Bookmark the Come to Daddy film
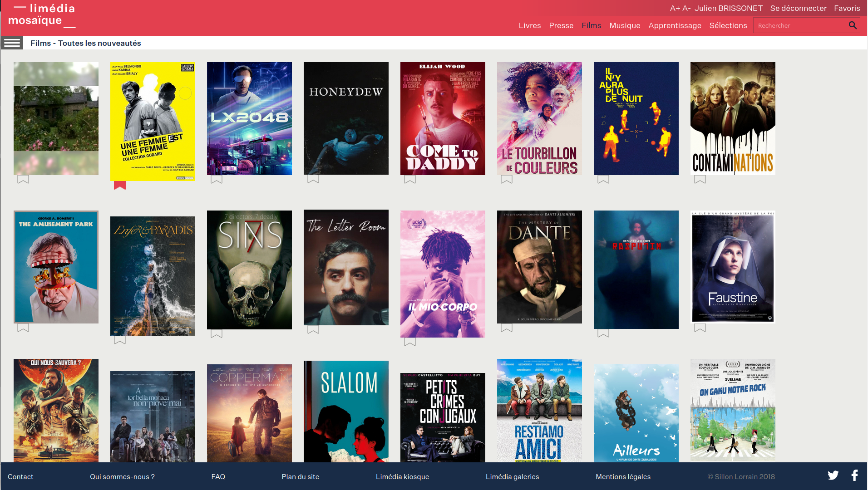This screenshot has height=490, width=868. click(410, 179)
